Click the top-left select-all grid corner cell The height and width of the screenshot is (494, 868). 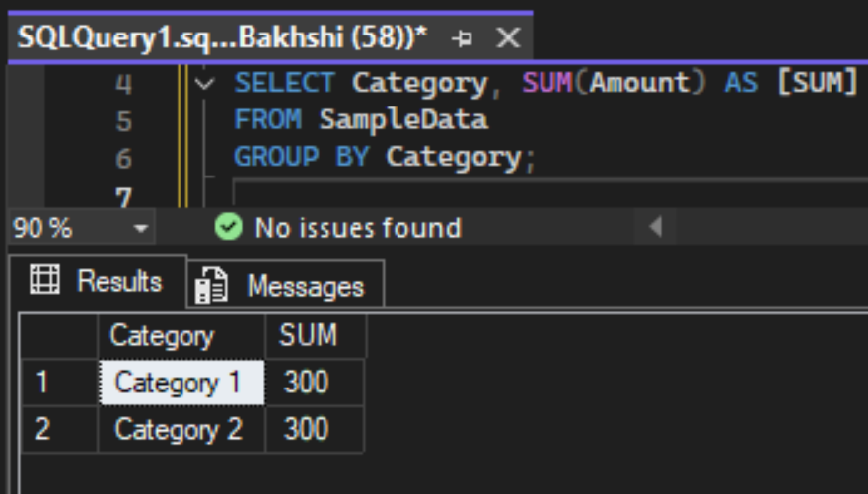pyautogui.click(x=59, y=336)
